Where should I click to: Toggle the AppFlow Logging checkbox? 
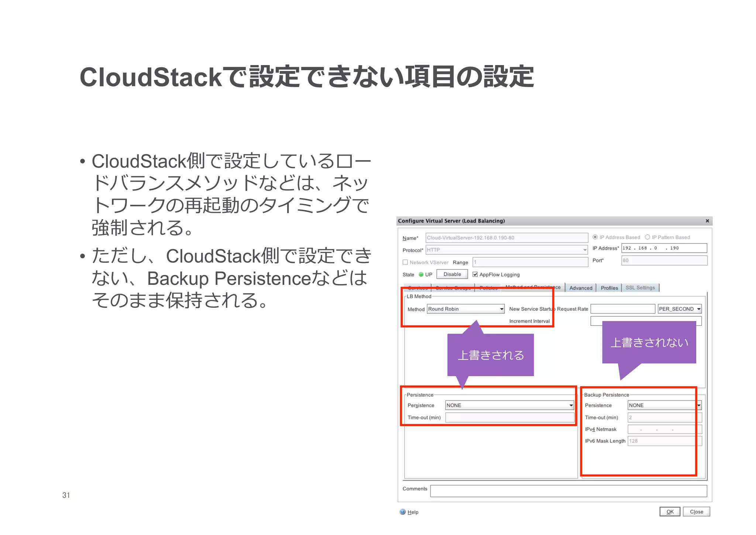[475, 275]
